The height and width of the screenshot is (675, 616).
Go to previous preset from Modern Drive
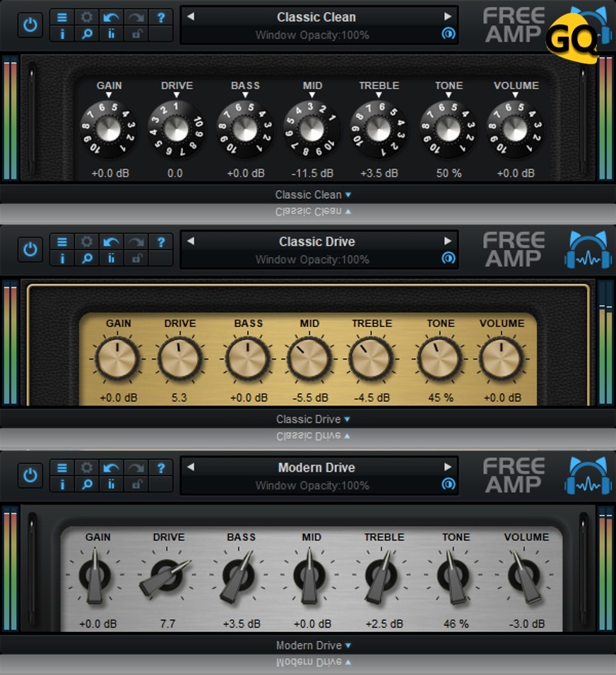(191, 467)
